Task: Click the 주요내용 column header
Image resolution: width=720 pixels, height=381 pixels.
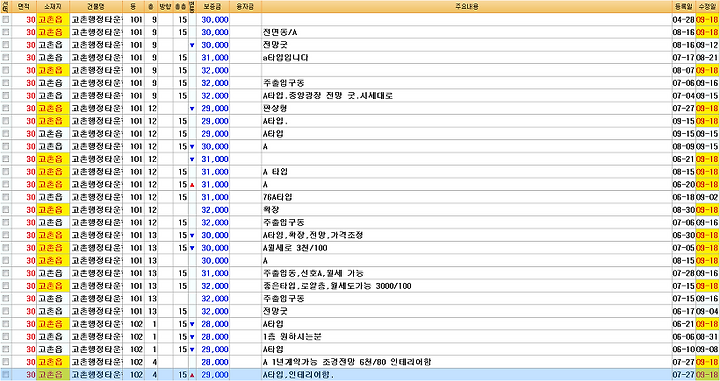Action: tap(466, 6)
